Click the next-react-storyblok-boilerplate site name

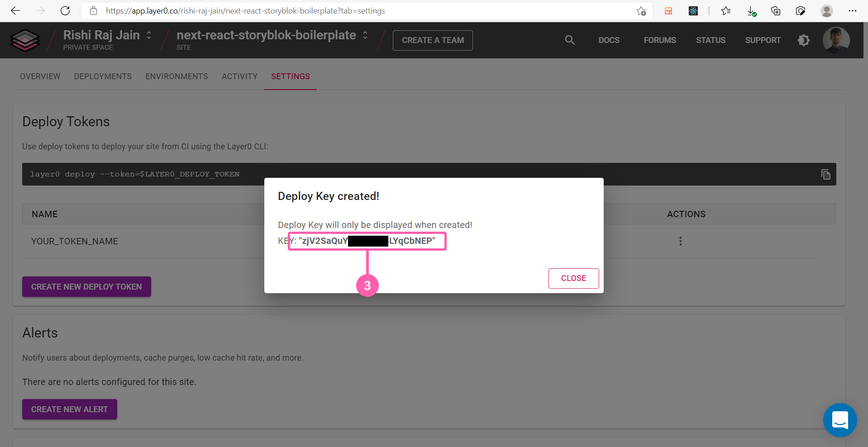pos(266,35)
